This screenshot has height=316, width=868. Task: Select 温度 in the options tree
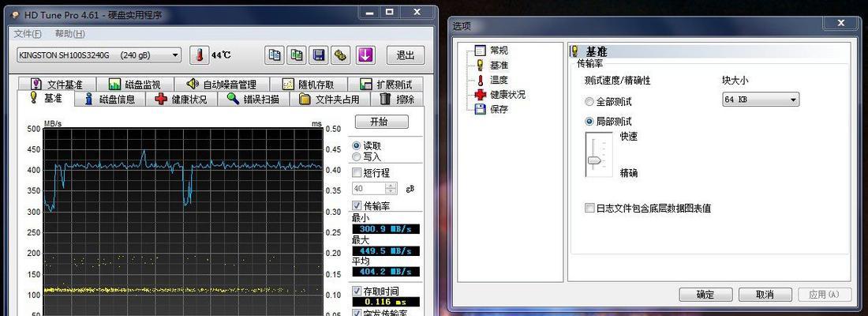[x=499, y=80]
